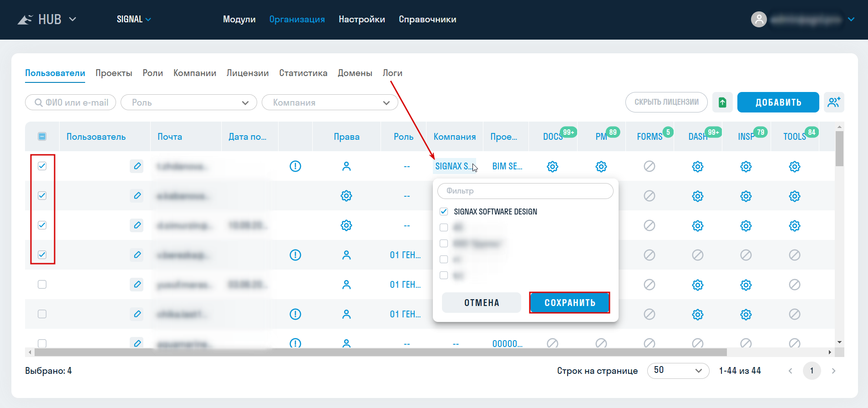Expand the HUB module switcher chevron
The width and height of the screenshot is (868, 408).
click(x=72, y=19)
